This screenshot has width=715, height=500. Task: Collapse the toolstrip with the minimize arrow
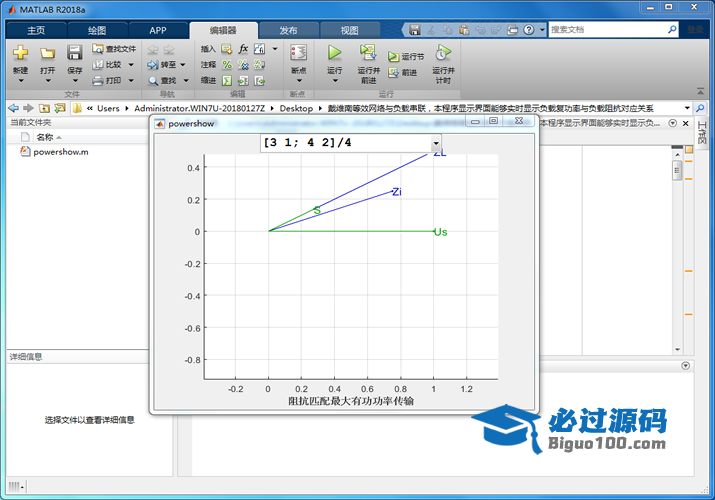click(700, 92)
